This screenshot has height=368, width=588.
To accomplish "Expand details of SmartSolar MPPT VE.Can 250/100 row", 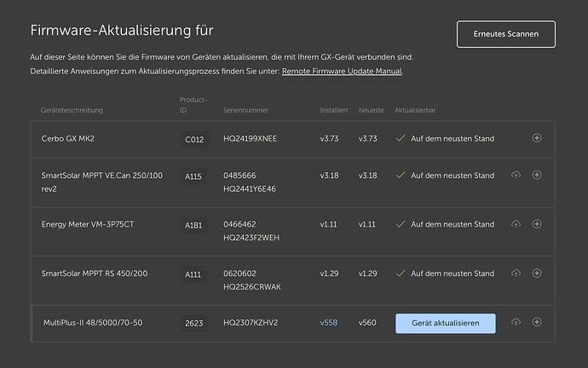I will (537, 175).
